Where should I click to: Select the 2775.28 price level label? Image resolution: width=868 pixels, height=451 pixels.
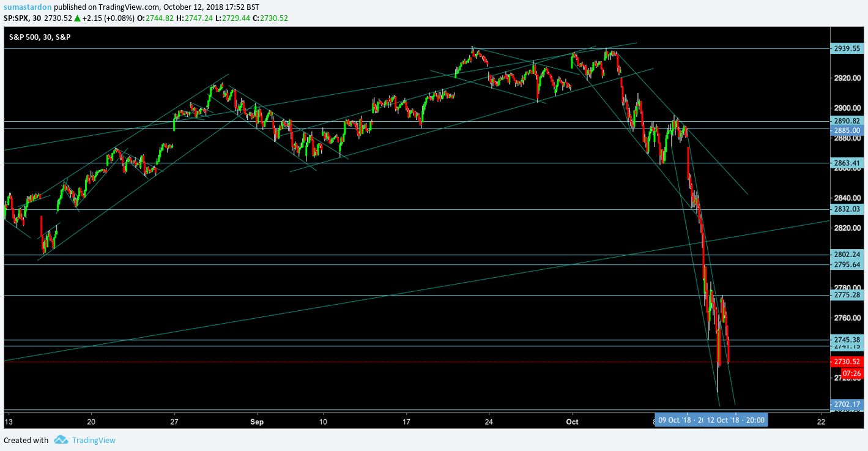[x=847, y=295]
